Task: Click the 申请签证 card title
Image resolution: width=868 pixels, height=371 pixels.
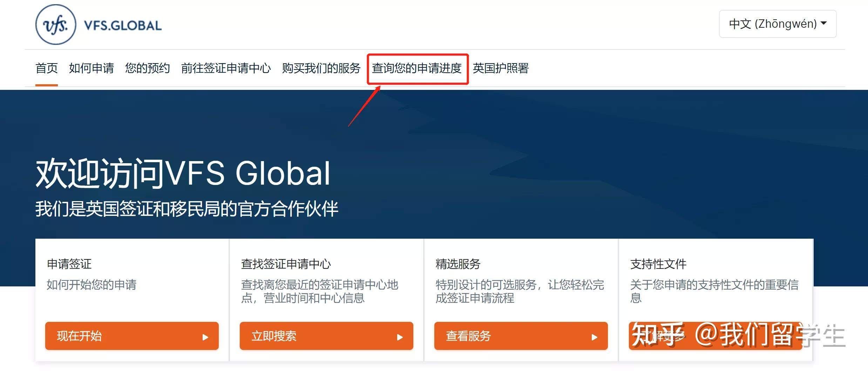Action: 69,264
